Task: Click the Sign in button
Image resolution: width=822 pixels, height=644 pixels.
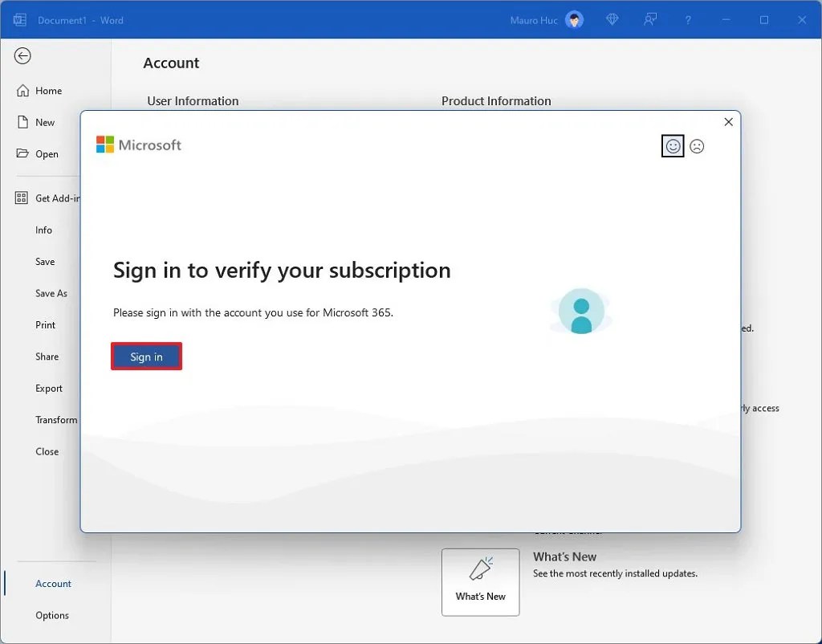Action: tap(146, 357)
